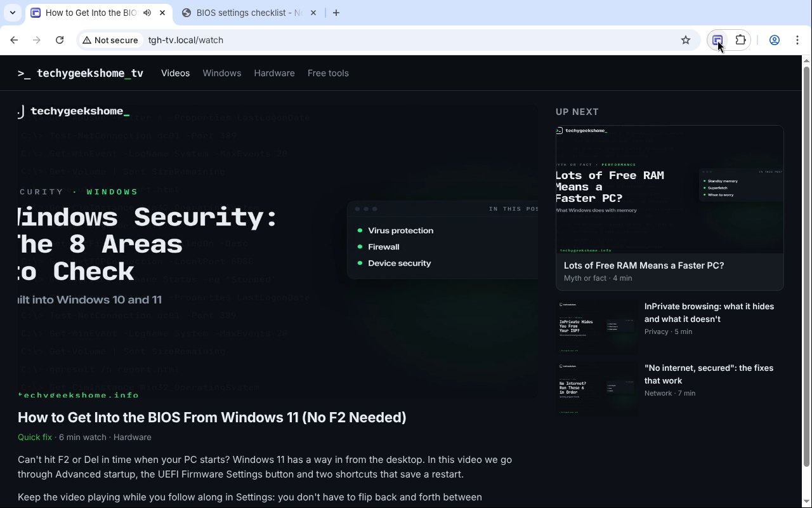The height and width of the screenshot is (508, 812).
Task: Click the techygeekshome_tv site logo
Action: point(81,73)
